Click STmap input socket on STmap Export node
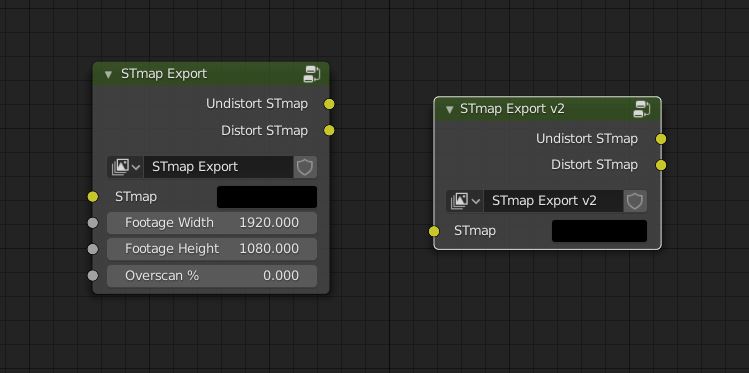 point(93,197)
